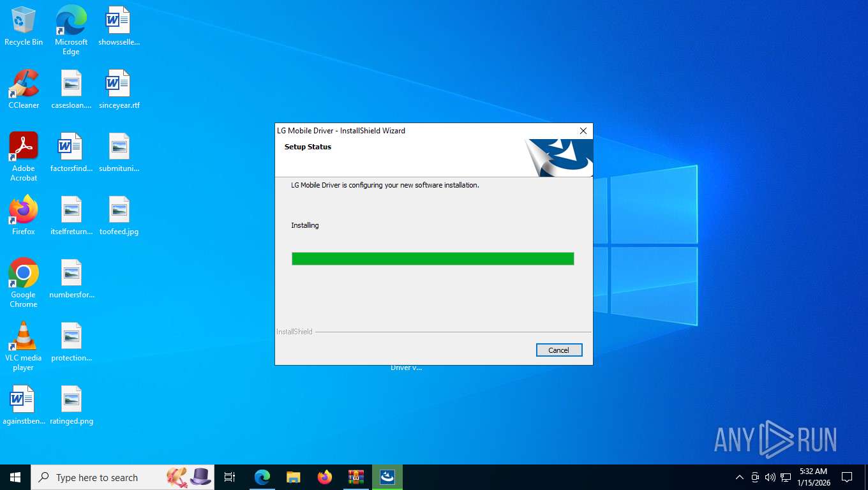Open the againstben Word document
Viewport: 868px width, 490px height.
[24, 406]
